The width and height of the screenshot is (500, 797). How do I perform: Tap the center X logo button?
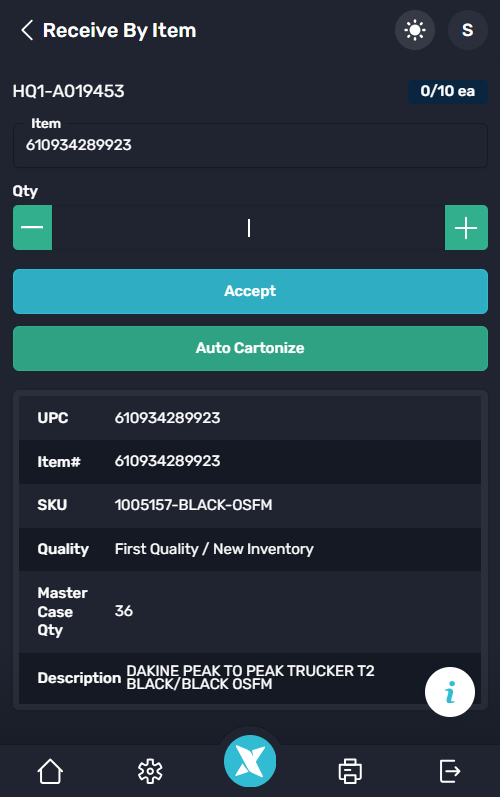pos(250,761)
